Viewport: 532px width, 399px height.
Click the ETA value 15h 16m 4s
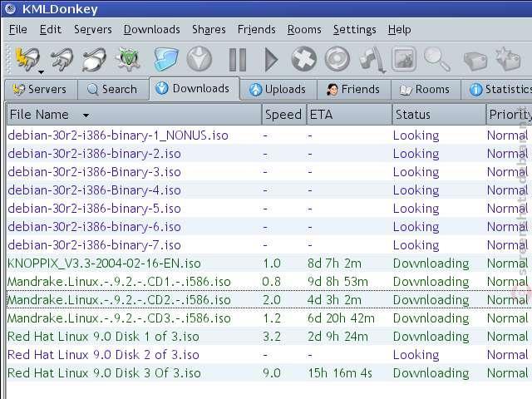click(340, 373)
